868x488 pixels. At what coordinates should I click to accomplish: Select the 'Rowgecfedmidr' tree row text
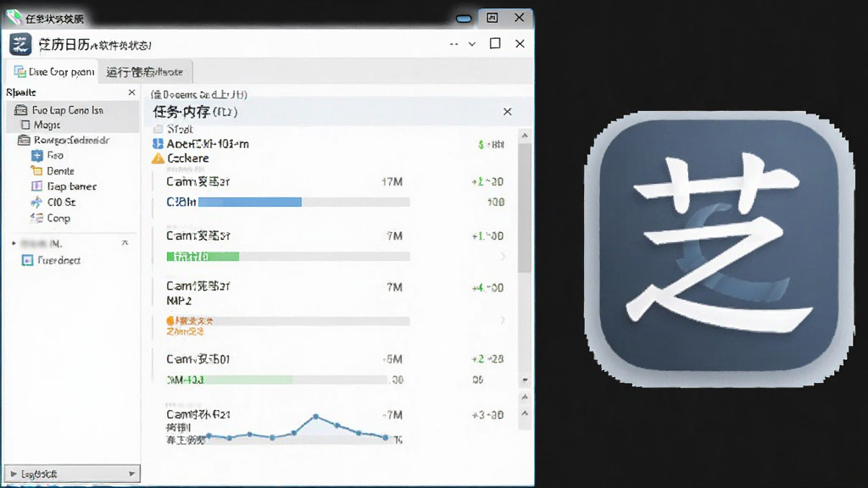(x=71, y=141)
